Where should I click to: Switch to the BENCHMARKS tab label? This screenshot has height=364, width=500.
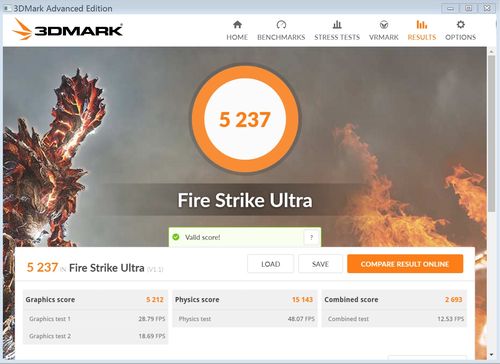tap(281, 37)
